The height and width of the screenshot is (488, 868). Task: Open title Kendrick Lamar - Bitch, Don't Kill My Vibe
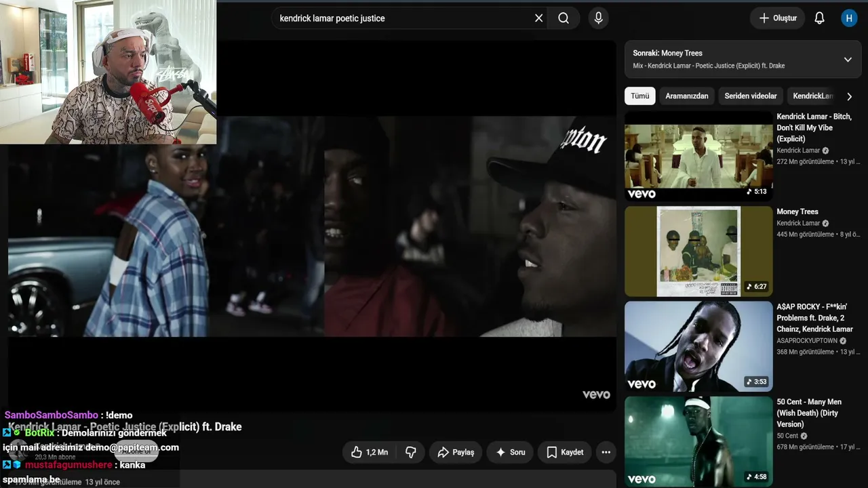[814, 127]
